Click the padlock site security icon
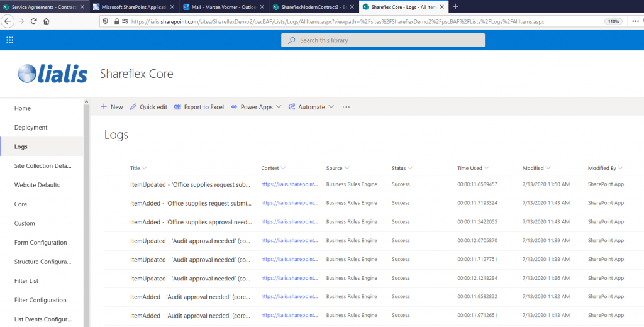The height and width of the screenshot is (327, 644). tap(117, 21)
